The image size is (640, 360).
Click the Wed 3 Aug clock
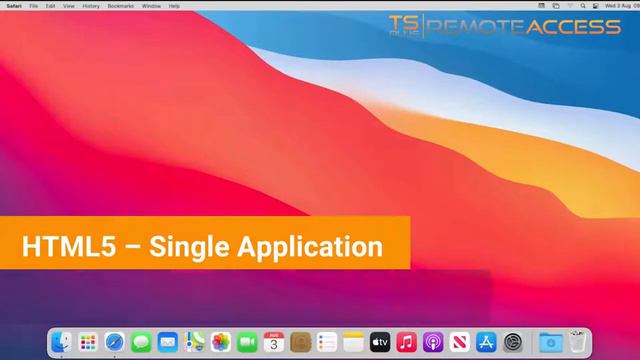click(x=622, y=6)
